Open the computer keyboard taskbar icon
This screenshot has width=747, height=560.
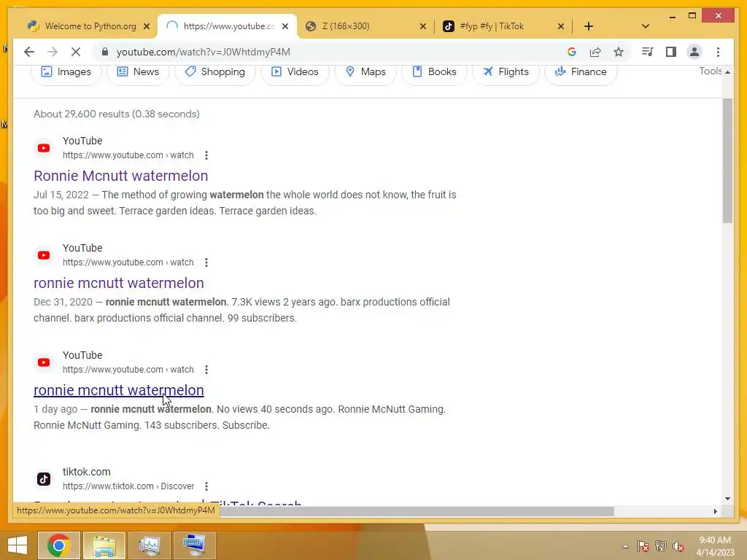pyautogui.click(x=195, y=545)
